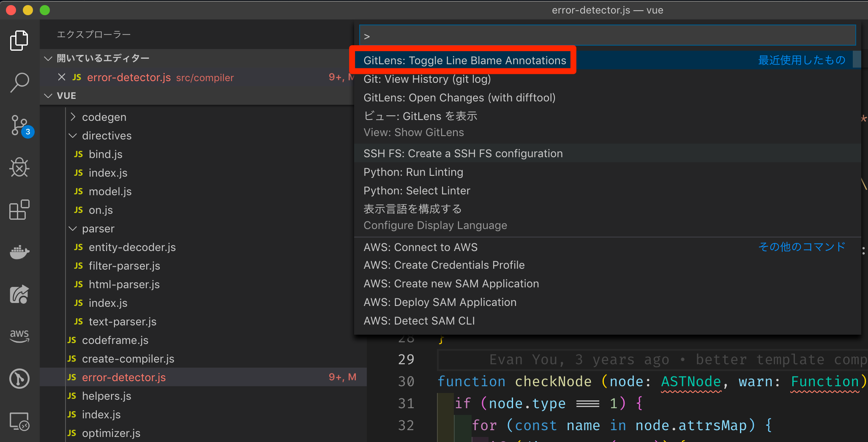Open index.js below helpers.js
The width and height of the screenshot is (868, 442).
click(x=101, y=415)
